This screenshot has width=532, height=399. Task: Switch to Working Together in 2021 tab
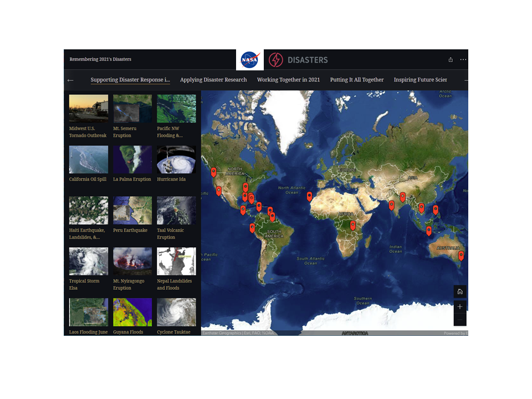[x=288, y=80]
